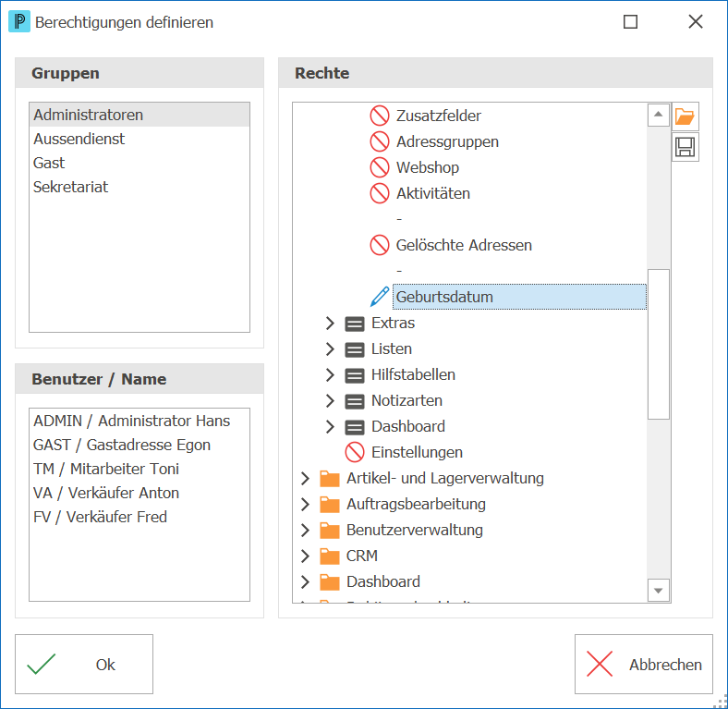Select the Administratoren group

(140, 115)
